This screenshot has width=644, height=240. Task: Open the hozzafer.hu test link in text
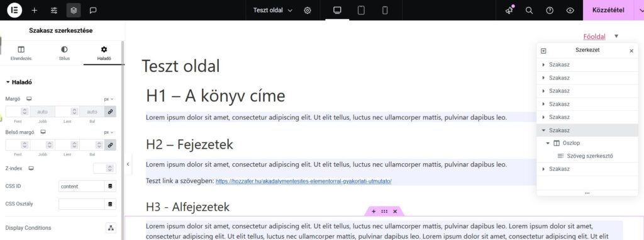click(304, 181)
